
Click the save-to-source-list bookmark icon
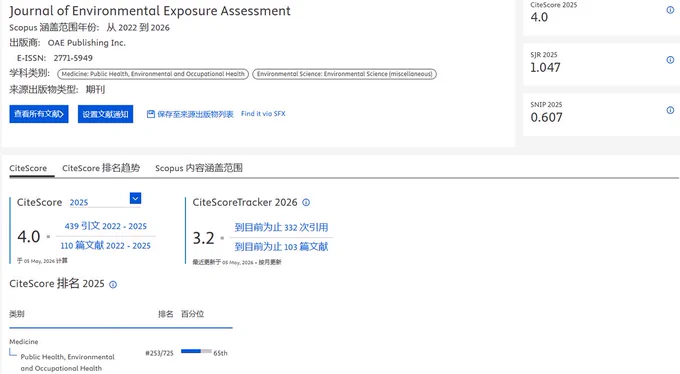(x=150, y=114)
